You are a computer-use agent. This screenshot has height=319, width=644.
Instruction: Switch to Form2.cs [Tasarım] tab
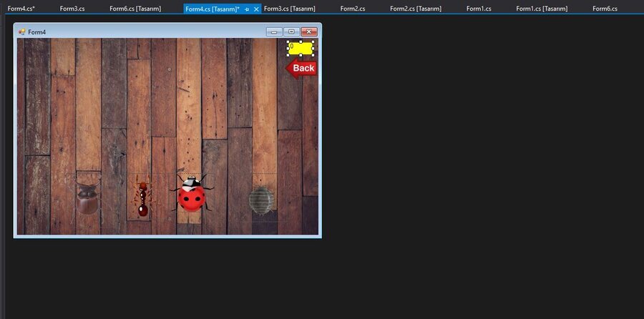[416, 9]
